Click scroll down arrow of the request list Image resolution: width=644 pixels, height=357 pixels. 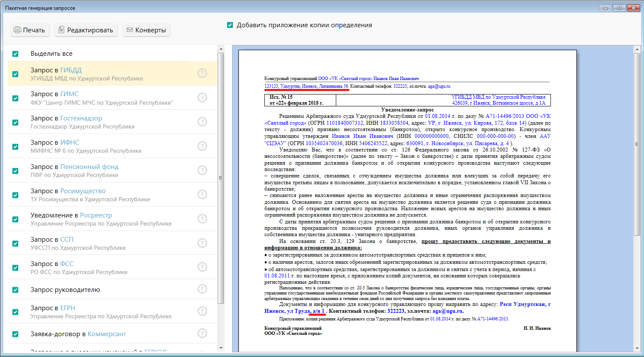coord(221,348)
